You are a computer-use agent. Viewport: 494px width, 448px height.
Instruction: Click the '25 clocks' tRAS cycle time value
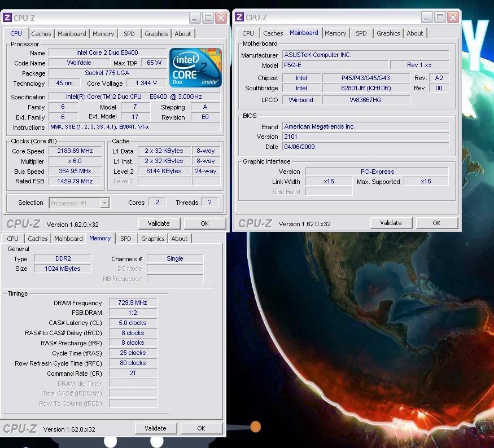point(133,353)
